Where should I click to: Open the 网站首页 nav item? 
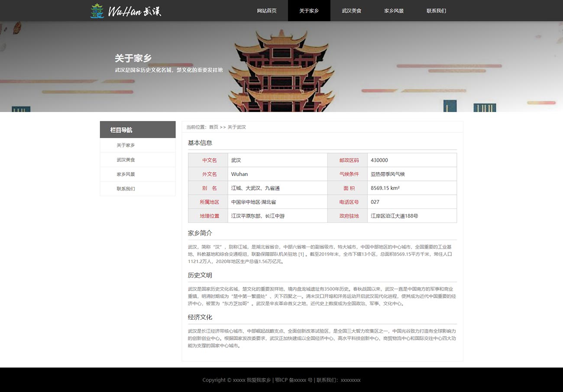point(266,11)
